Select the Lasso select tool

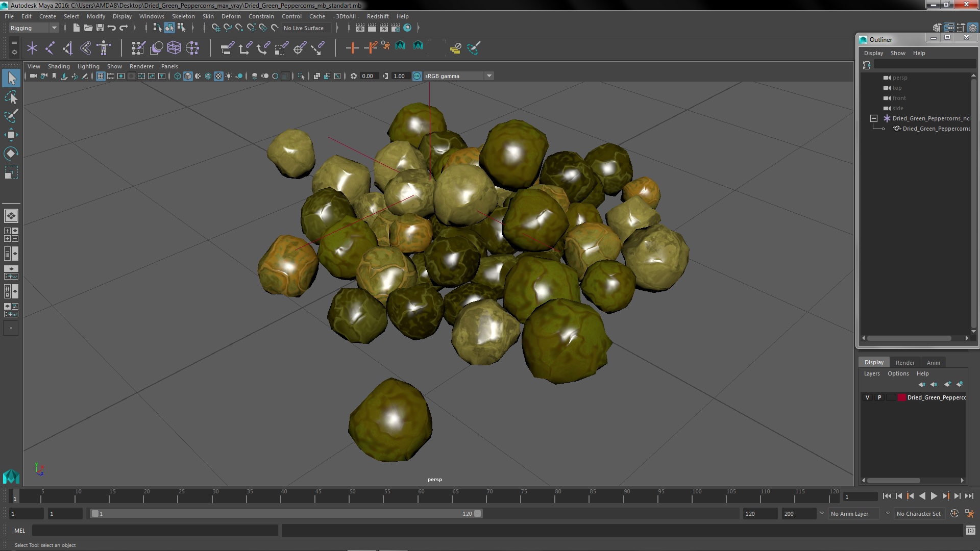coord(11,97)
